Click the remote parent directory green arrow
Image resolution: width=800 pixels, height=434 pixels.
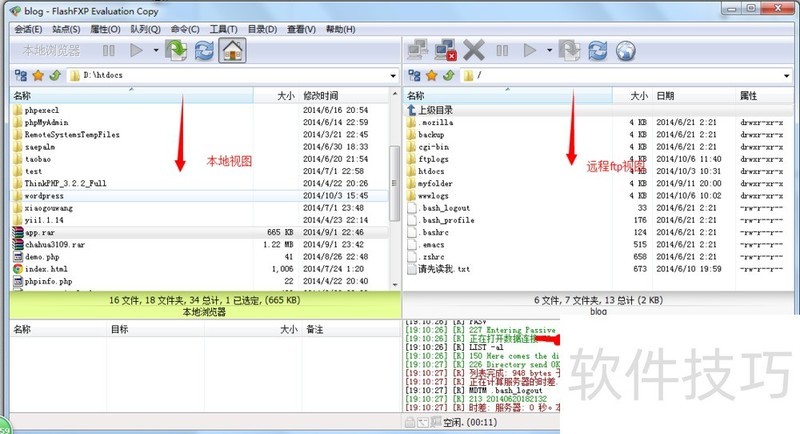tap(449, 75)
